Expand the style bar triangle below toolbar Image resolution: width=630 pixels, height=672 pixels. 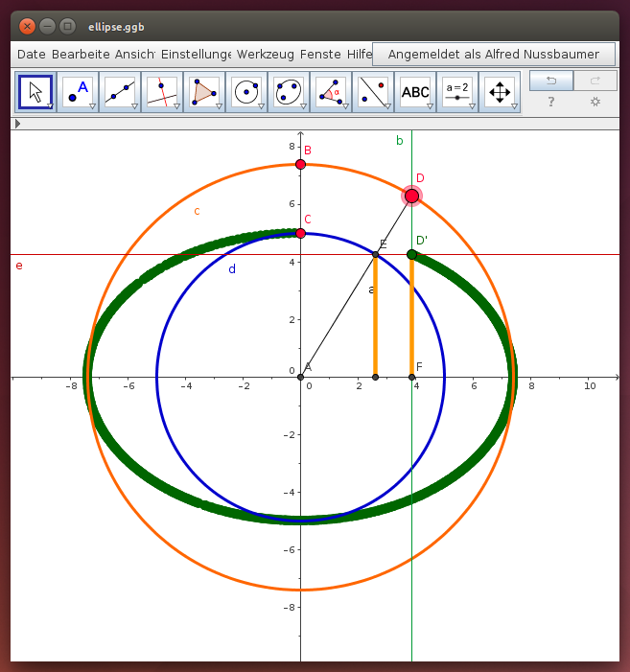click(17, 124)
